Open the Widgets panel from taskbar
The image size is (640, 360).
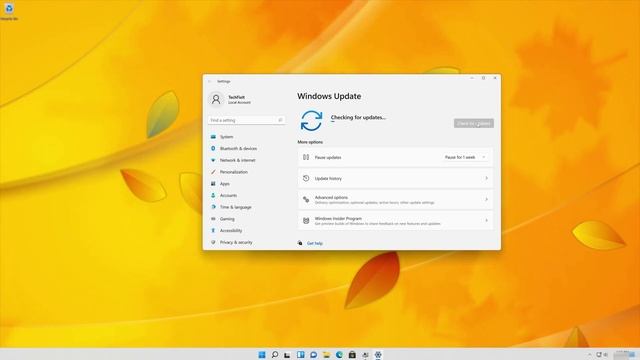click(x=300, y=355)
